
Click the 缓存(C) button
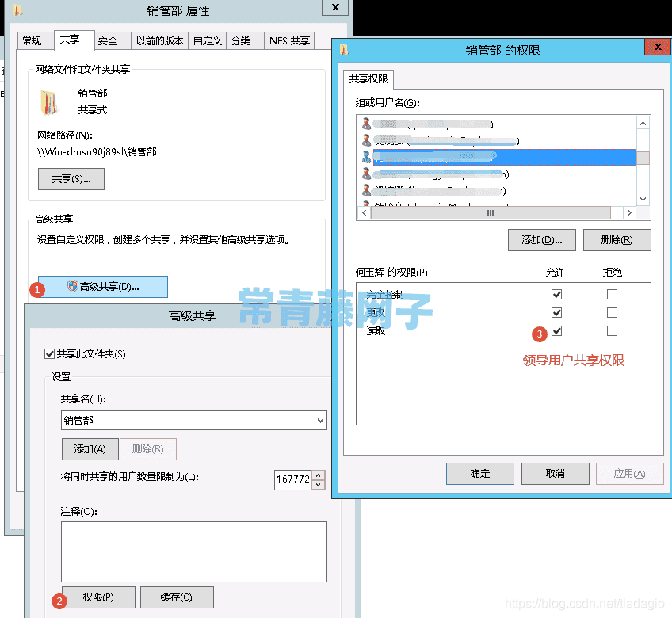click(x=177, y=597)
